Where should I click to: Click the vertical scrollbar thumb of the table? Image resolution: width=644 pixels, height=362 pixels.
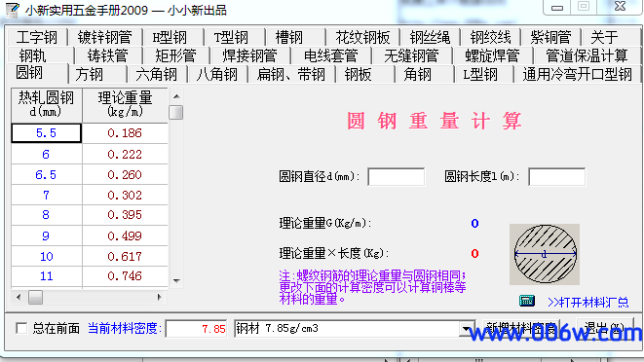(x=176, y=112)
